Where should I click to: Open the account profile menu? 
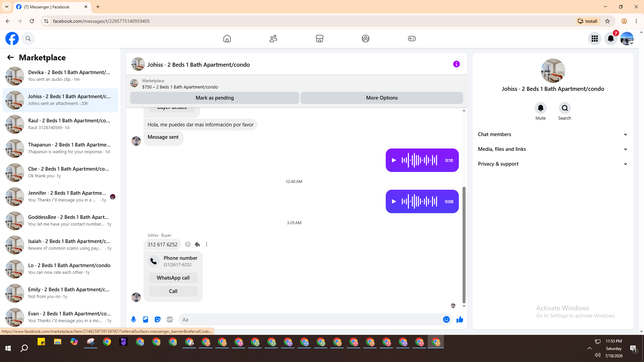pos(627,39)
